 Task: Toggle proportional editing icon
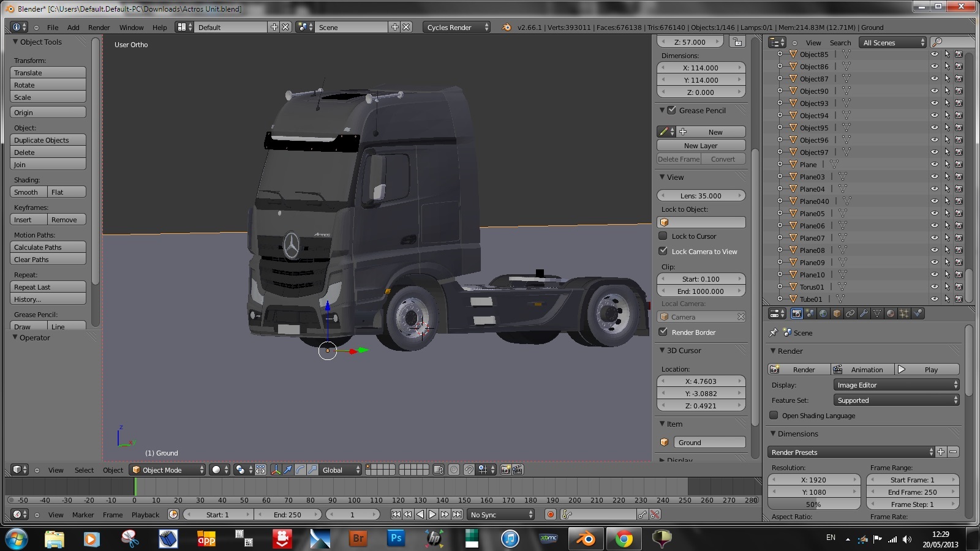[454, 470]
